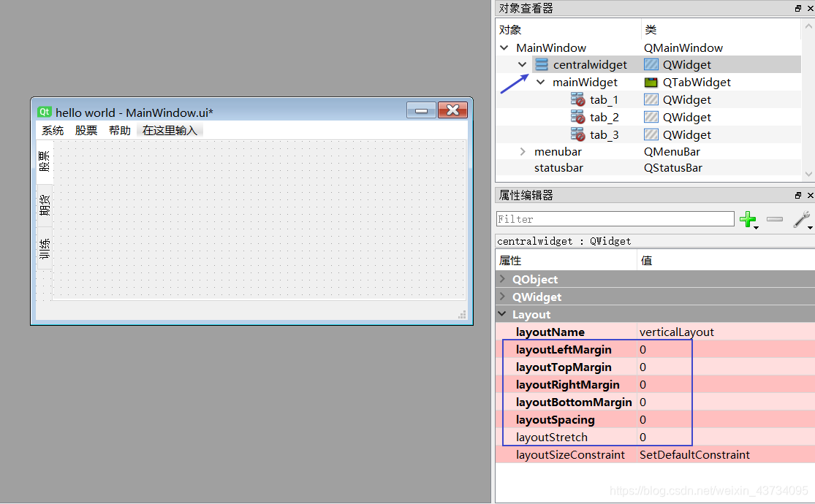
Task: Click the tab_1 object icon
Action: click(577, 99)
